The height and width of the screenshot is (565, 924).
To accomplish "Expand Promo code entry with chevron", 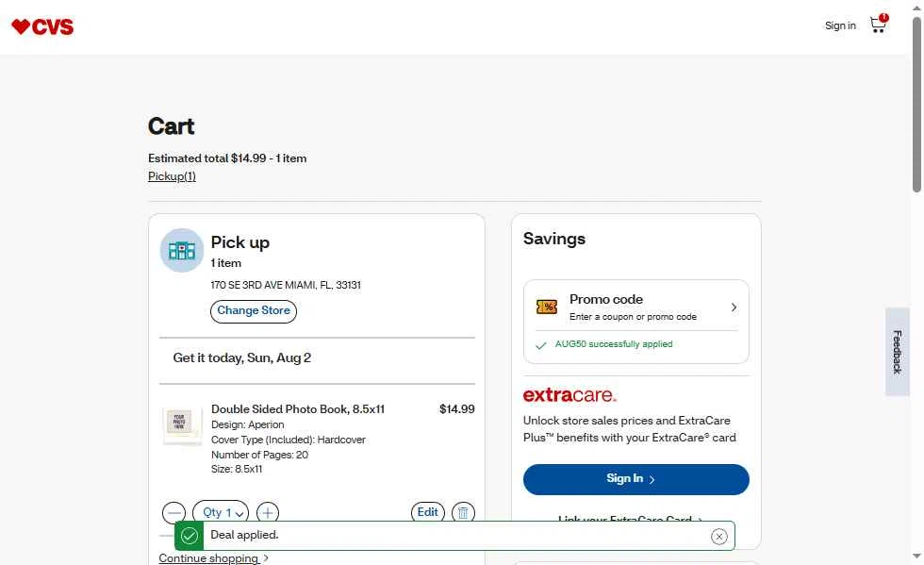I will pos(734,307).
